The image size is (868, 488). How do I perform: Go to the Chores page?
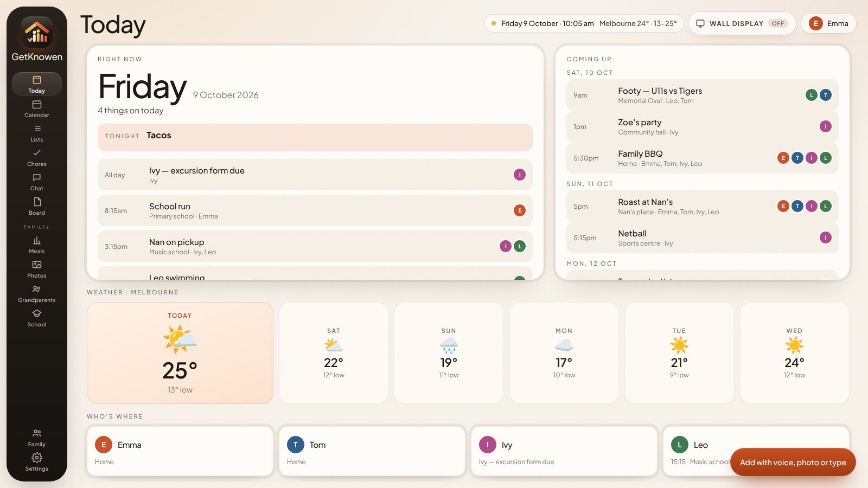point(37,157)
